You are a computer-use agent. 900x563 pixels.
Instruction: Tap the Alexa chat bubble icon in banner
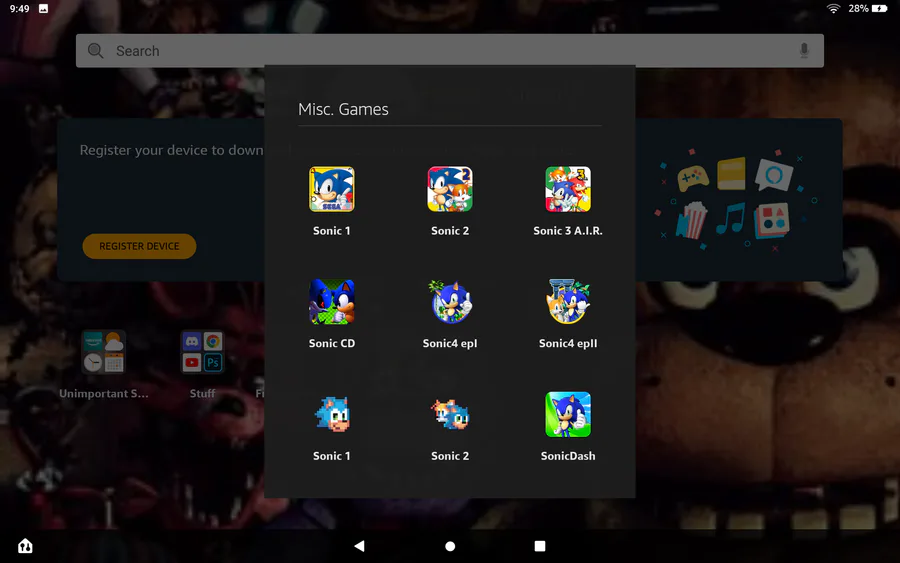click(x=774, y=174)
